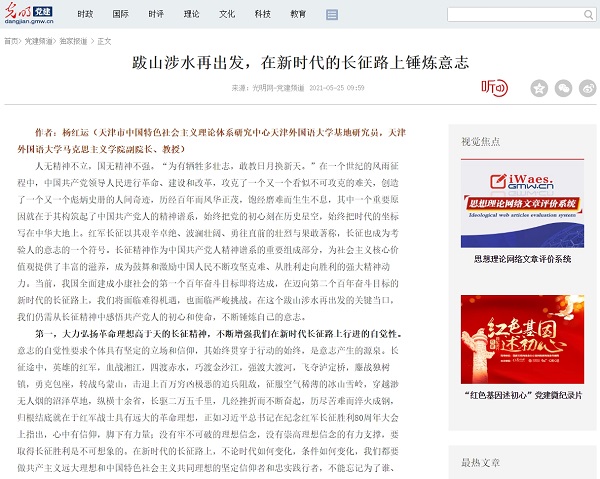Select 理论 in the top navigation

point(192,16)
